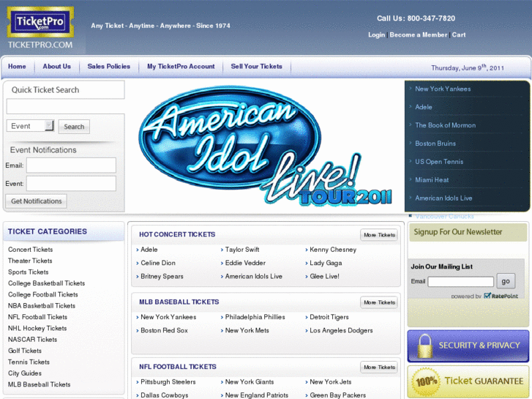
Task: Click the American Idol Live Tour banner
Action: (x=265, y=146)
